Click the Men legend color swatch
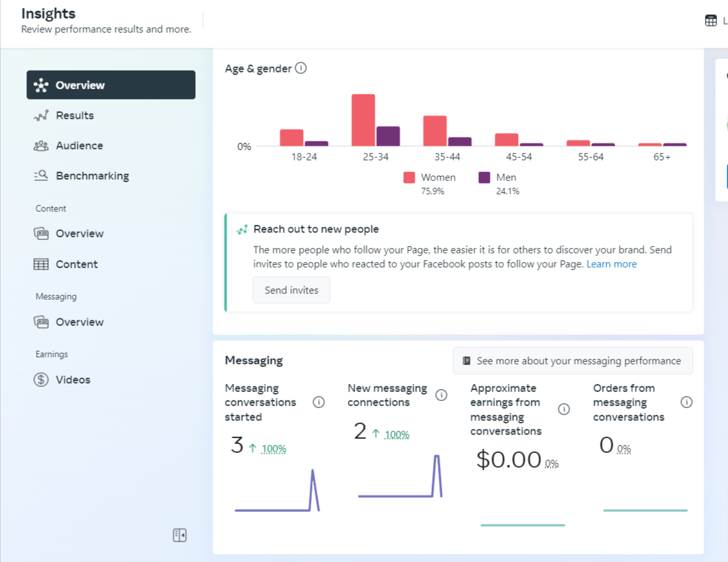The image size is (728, 562). click(485, 178)
